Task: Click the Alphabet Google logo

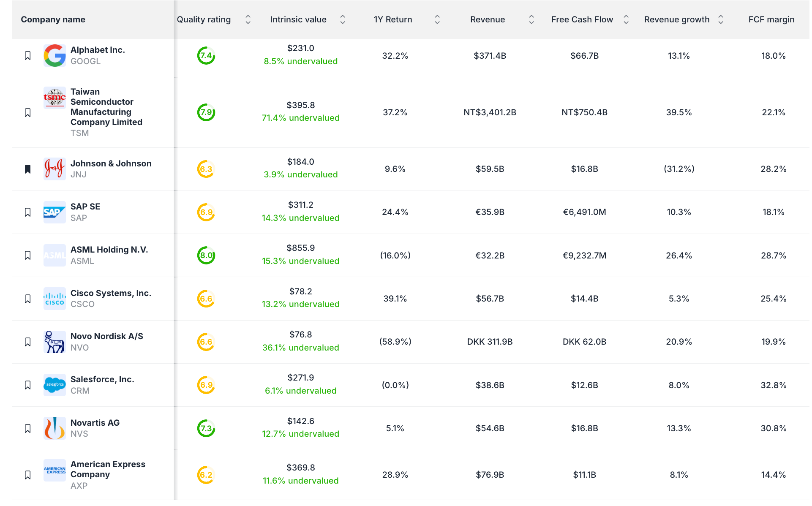Action: coord(54,55)
